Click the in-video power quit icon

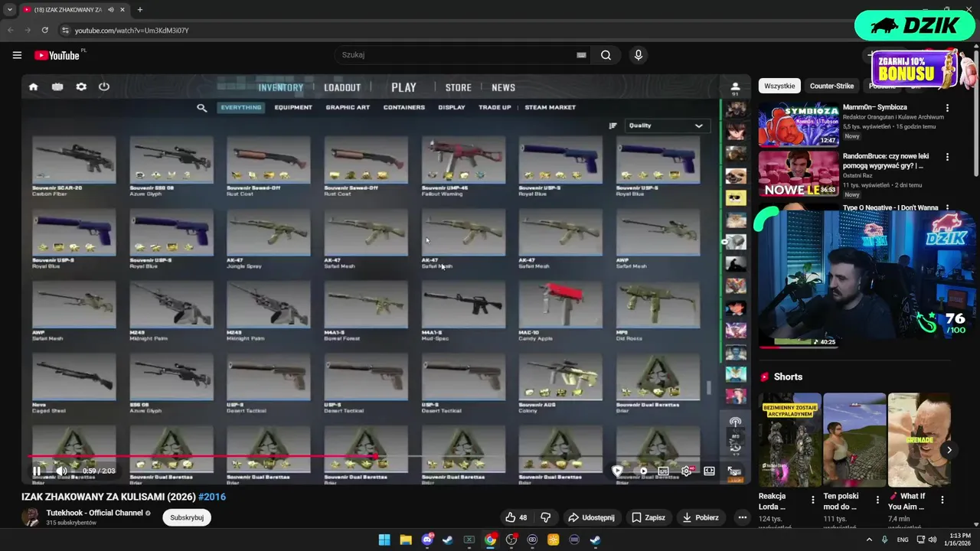point(103,86)
